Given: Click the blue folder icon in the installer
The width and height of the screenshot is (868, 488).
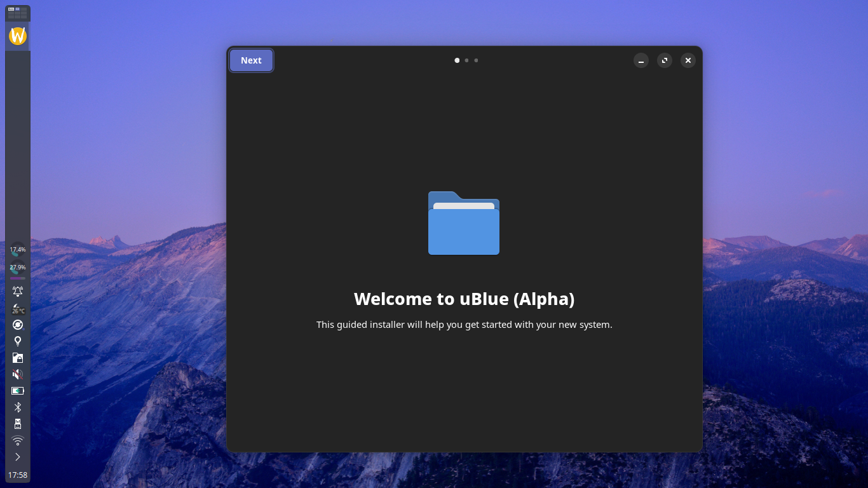Looking at the screenshot, I should tap(464, 223).
